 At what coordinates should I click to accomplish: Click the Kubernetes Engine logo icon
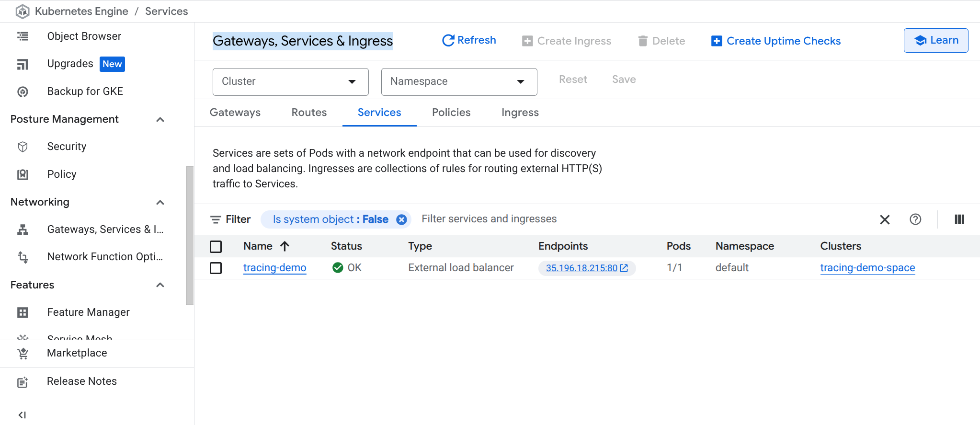pos(23,11)
